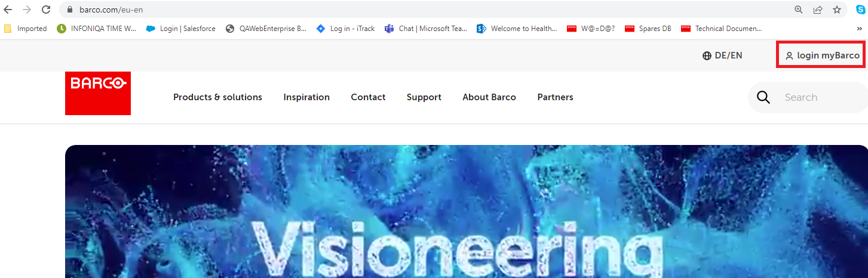This screenshot has width=868, height=278.
Task: Go to the Contact page
Action: [368, 97]
